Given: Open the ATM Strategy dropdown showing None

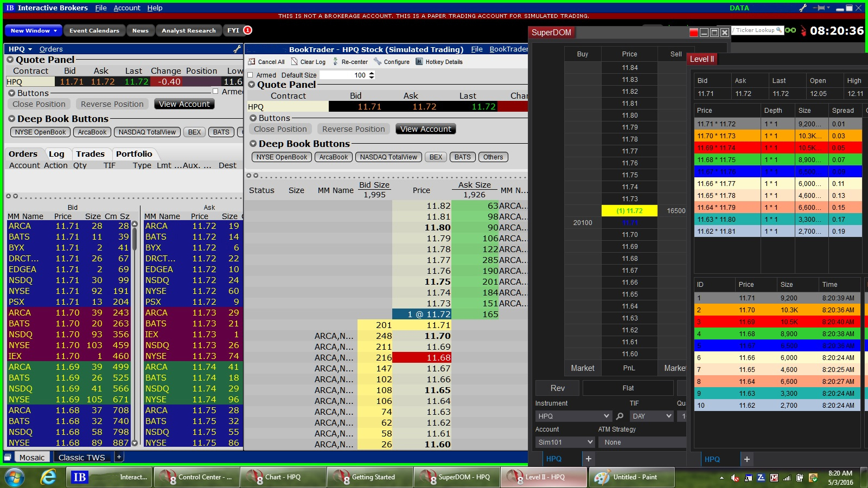Looking at the screenshot, I should coord(642,442).
